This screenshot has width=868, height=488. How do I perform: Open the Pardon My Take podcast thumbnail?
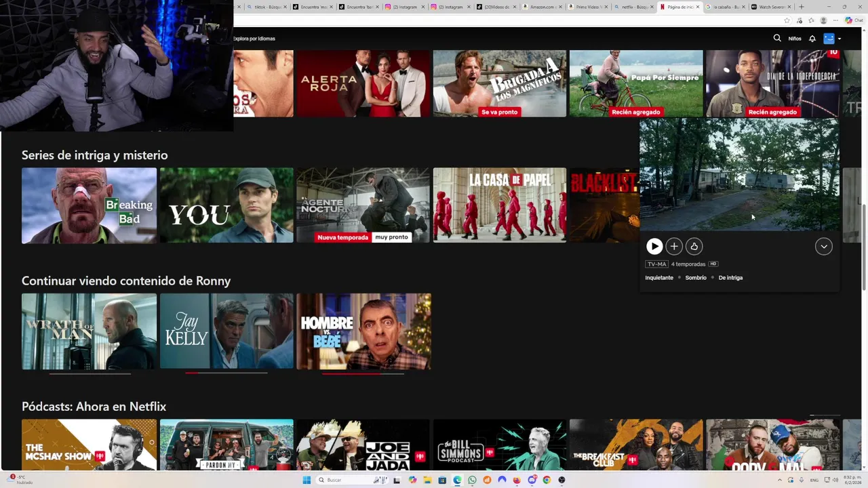226,445
